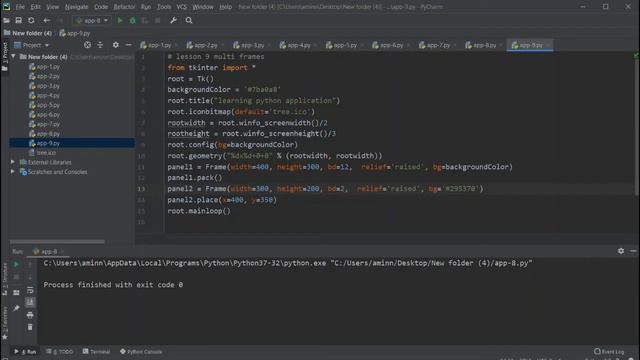The width and height of the screenshot is (640, 360).
Task: Click Restore Layout icon in Run panel
Action: pyautogui.click(x=16, y=293)
